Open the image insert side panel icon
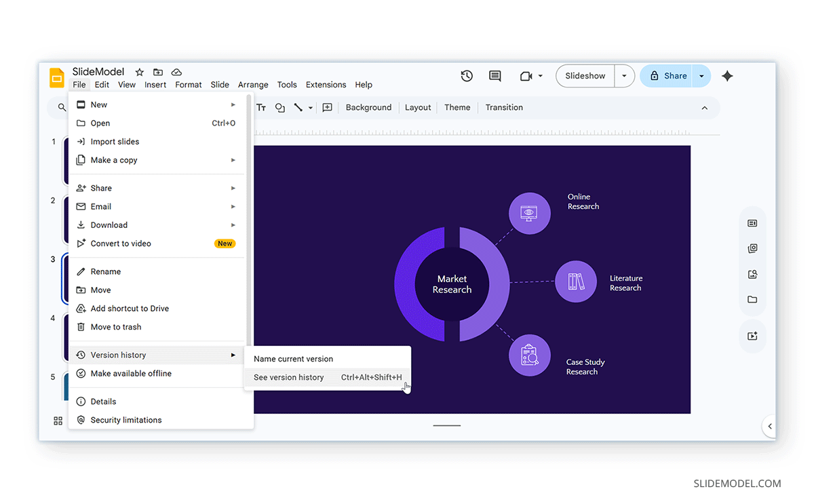Viewport: 814px width, 504px height. click(x=752, y=274)
